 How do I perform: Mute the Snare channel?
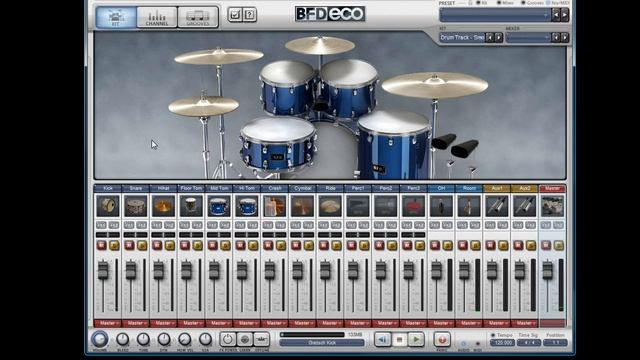pos(129,245)
